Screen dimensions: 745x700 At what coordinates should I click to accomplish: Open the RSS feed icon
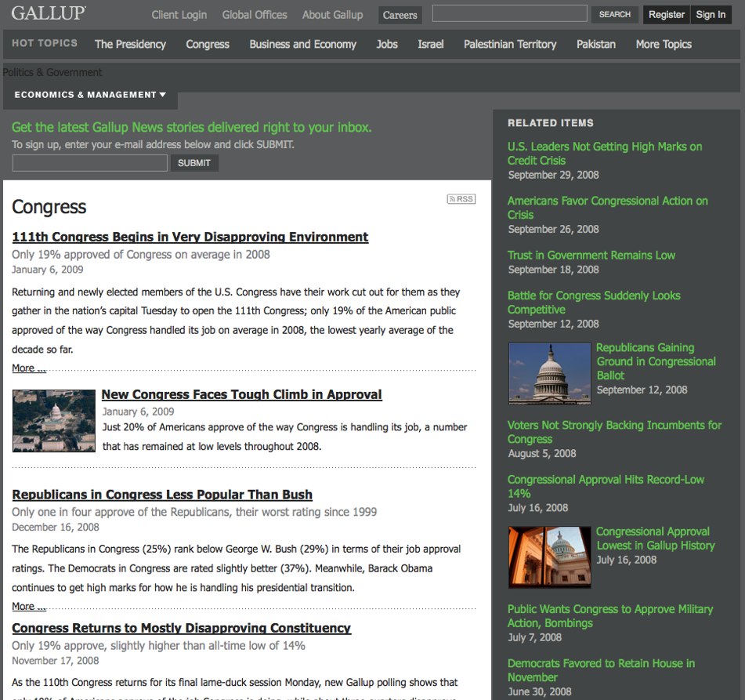461,199
